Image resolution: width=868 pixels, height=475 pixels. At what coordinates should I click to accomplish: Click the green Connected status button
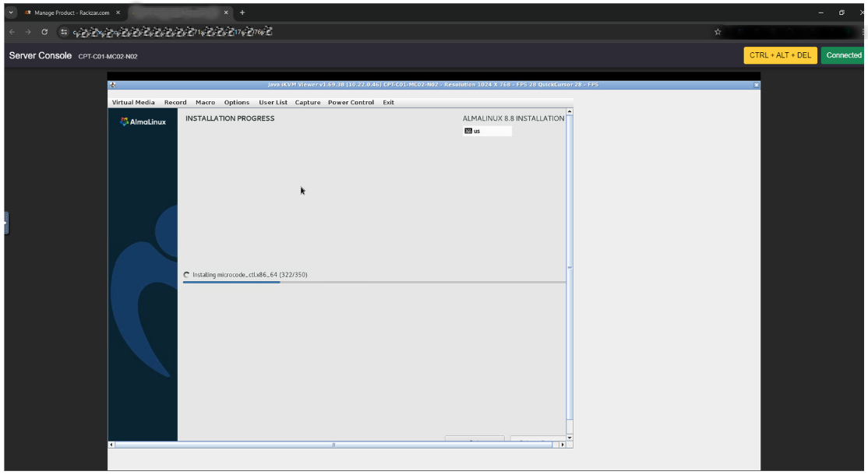coord(843,55)
